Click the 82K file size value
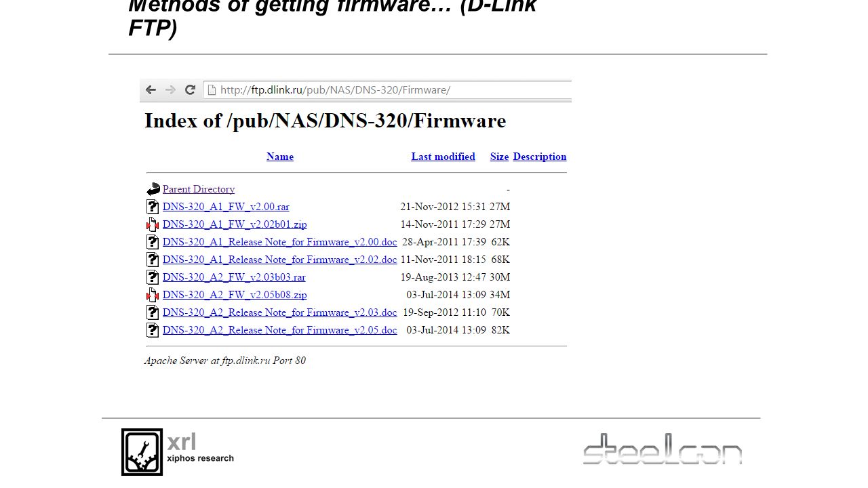This screenshot has width=868, height=488. [500, 330]
